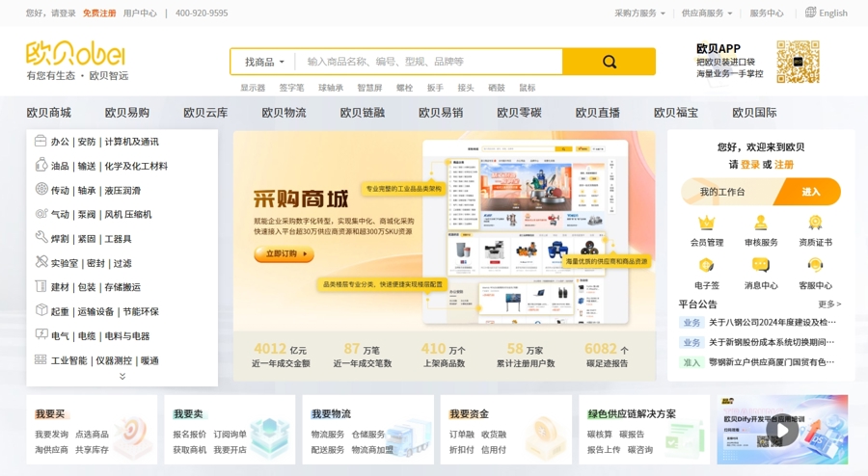Open 审核服务 stamp icon

tap(761, 223)
